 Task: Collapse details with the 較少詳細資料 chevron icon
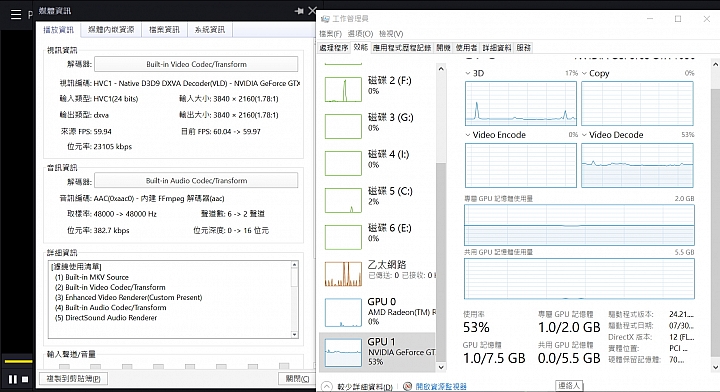[326, 386]
